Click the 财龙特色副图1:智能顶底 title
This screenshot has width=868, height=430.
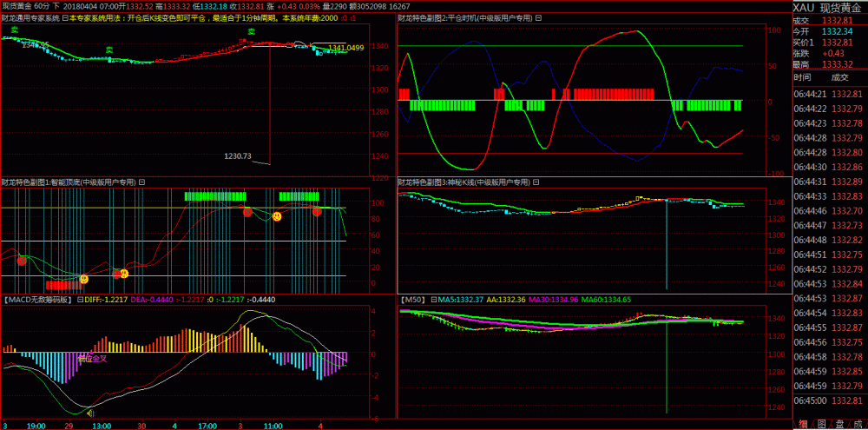click(69, 182)
